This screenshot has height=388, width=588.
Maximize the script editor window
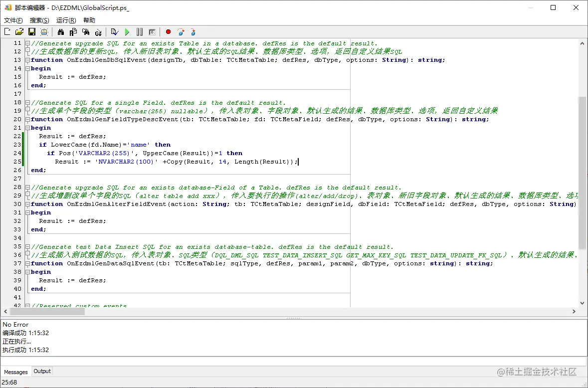tap(553, 7)
